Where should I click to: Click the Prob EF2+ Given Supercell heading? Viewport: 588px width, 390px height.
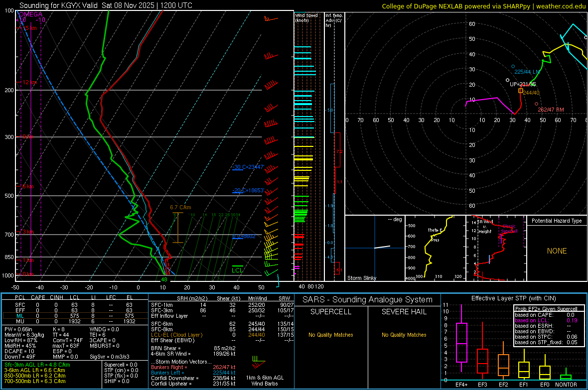[546, 309]
